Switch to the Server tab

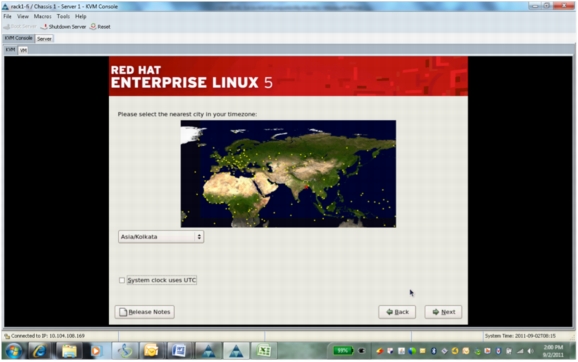44,39
